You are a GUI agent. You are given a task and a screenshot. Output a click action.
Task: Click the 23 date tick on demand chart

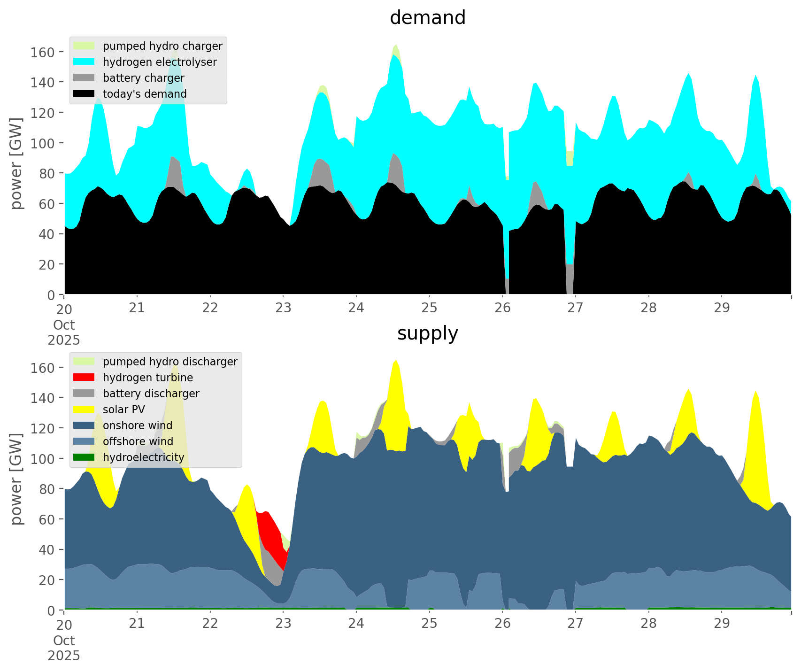(283, 308)
